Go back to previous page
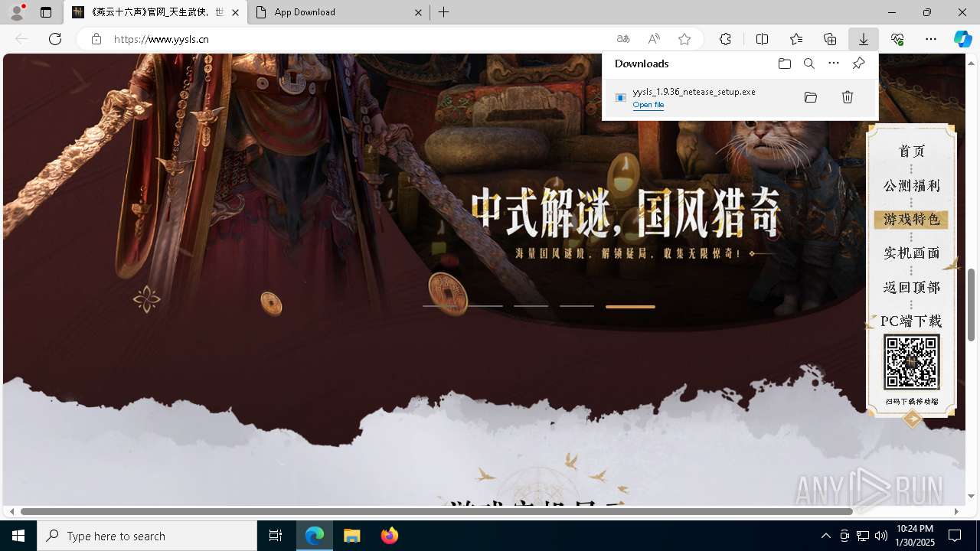The width and height of the screenshot is (980, 551). click(21, 39)
